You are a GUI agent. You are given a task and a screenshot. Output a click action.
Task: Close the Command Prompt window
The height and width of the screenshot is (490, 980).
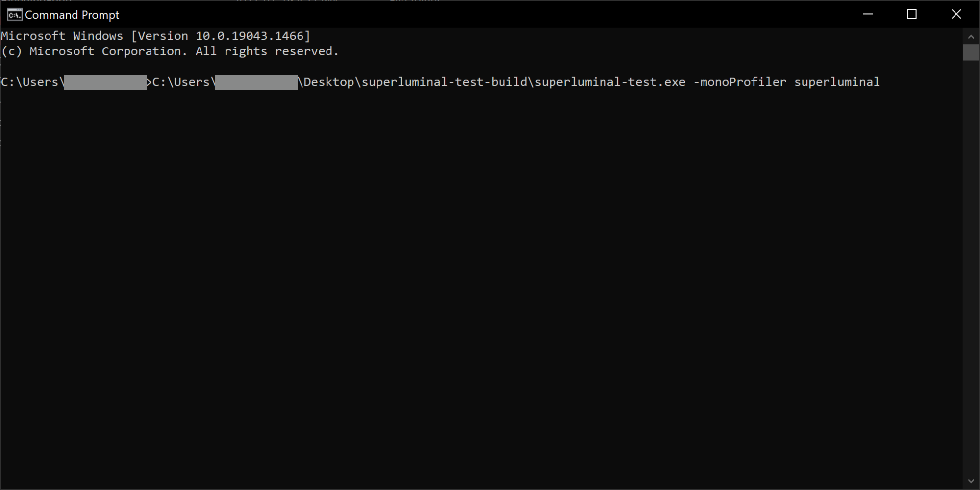point(956,14)
